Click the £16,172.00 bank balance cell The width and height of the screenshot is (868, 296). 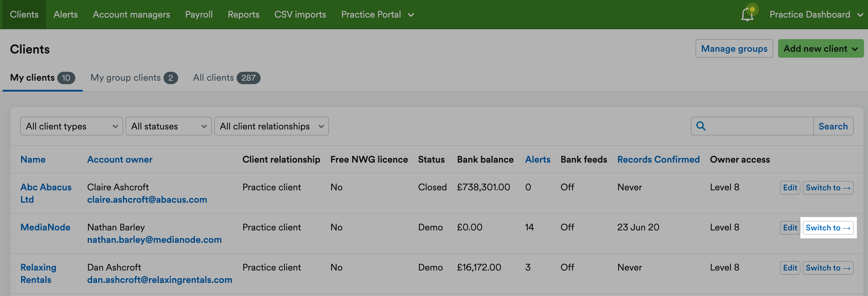point(479,267)
